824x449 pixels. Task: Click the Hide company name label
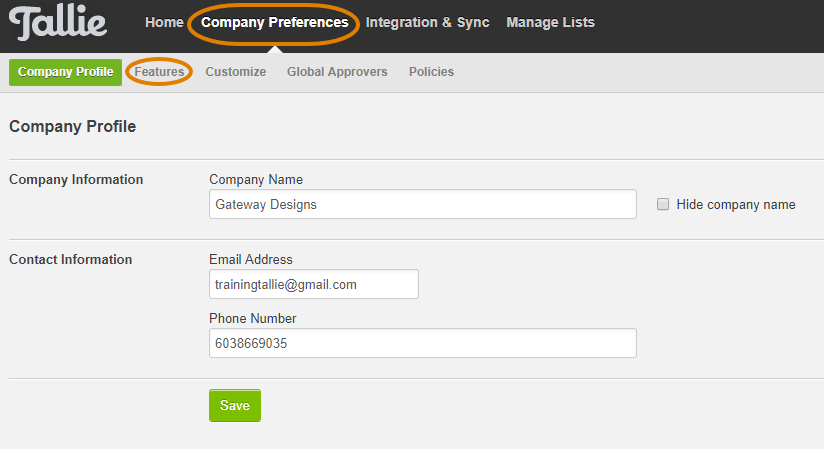[x=736, y=205]
